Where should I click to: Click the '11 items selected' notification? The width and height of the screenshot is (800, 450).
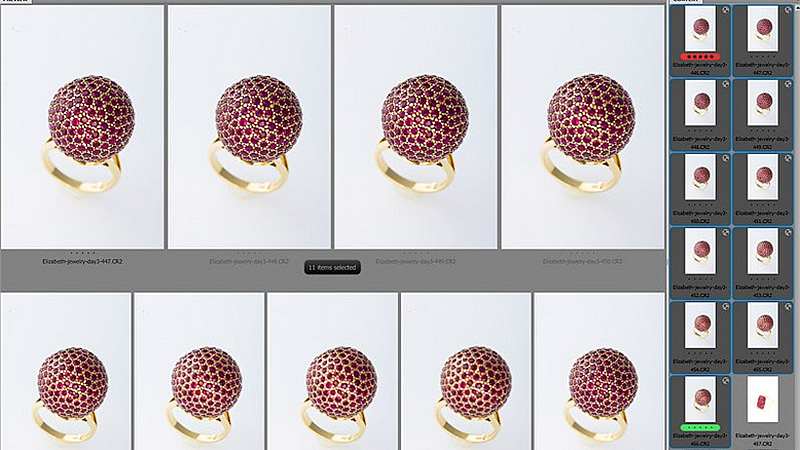coord(333,267)
